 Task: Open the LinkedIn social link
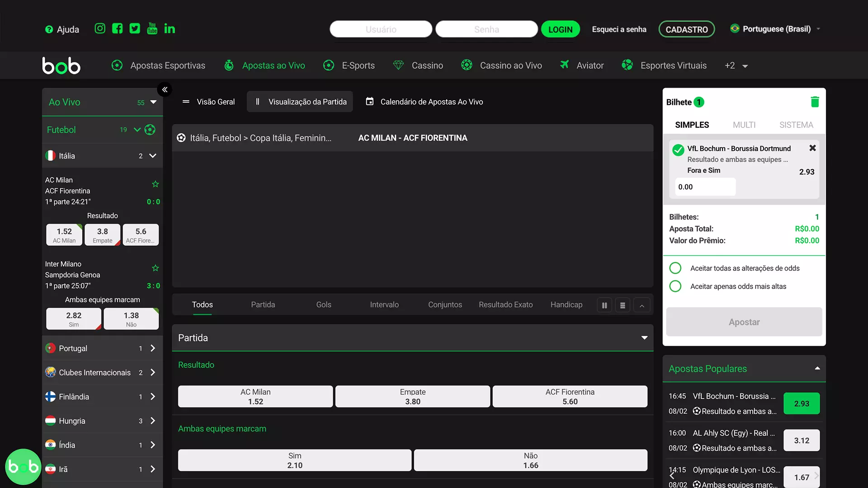(x=170, y=28)
